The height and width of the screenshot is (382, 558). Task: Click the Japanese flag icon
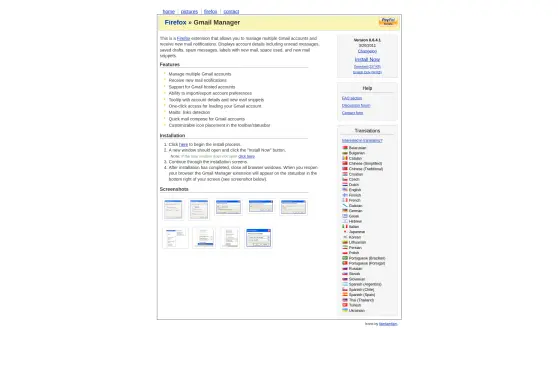click(345, 232)
